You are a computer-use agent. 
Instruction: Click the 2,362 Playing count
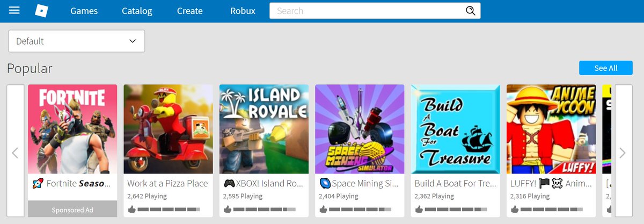click(434, 196)
